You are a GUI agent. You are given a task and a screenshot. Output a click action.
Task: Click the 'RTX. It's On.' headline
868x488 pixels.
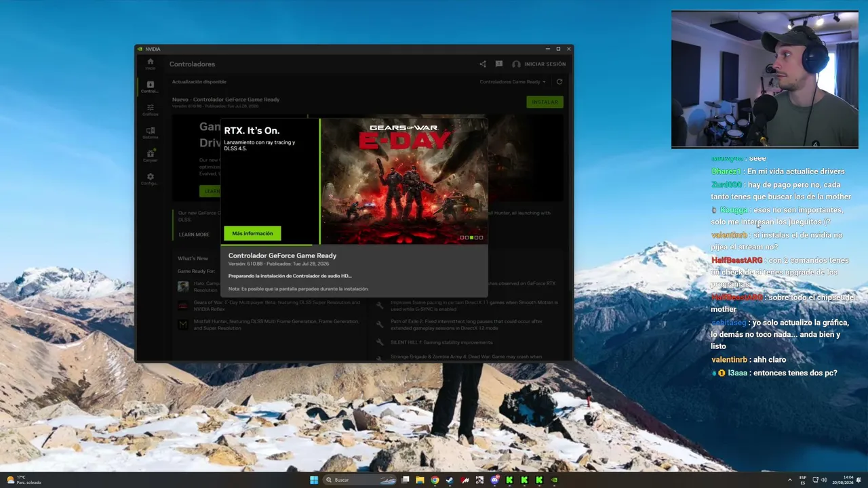pos(252,131)
